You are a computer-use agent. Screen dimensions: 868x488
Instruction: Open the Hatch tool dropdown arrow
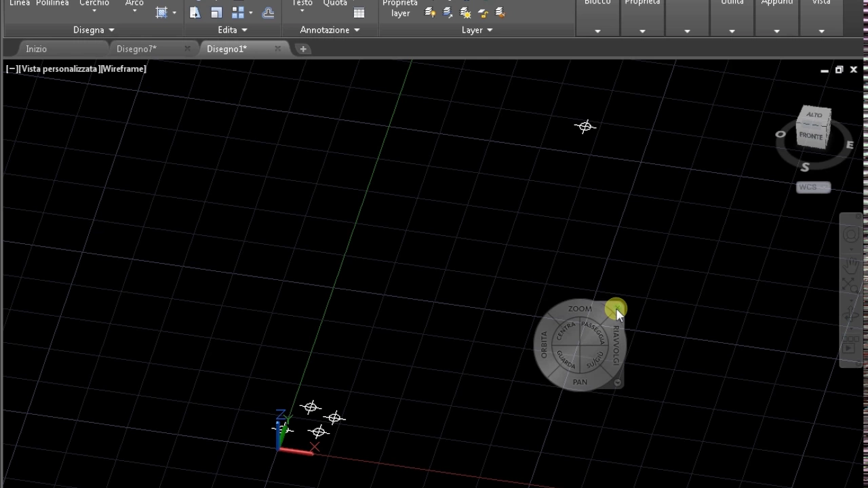click(x=174, y=13)
